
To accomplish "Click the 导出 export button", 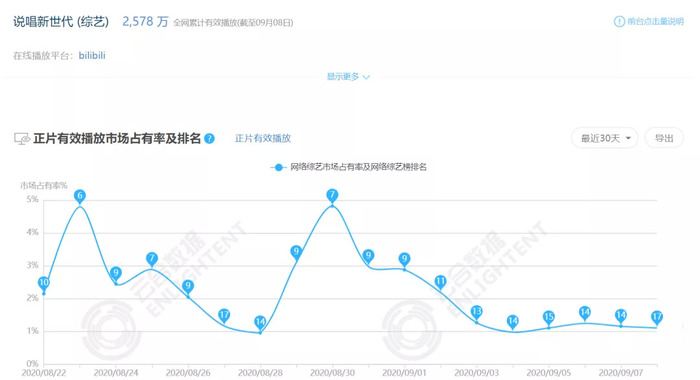I will (664, 138).
